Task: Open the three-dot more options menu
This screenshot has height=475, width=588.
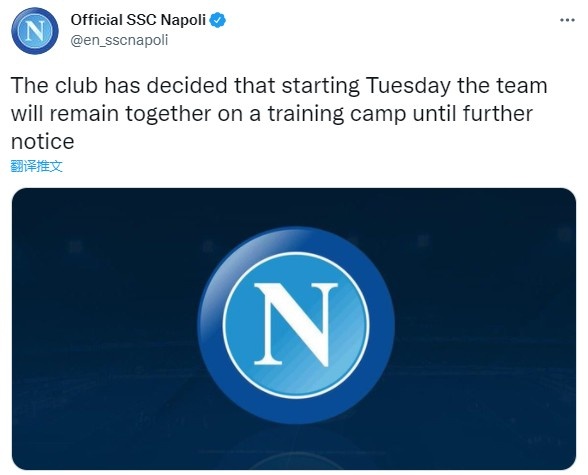Action: tap(567, 20)
